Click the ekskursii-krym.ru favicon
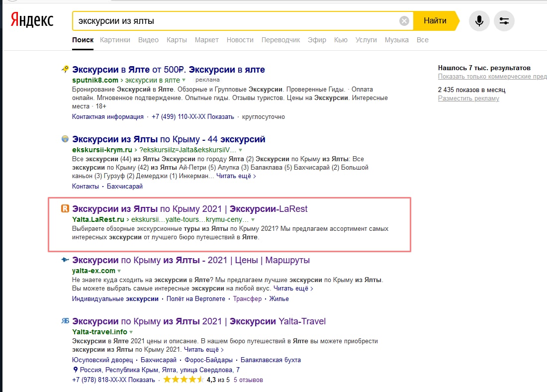547x392 pixels. tap(65, 139)
